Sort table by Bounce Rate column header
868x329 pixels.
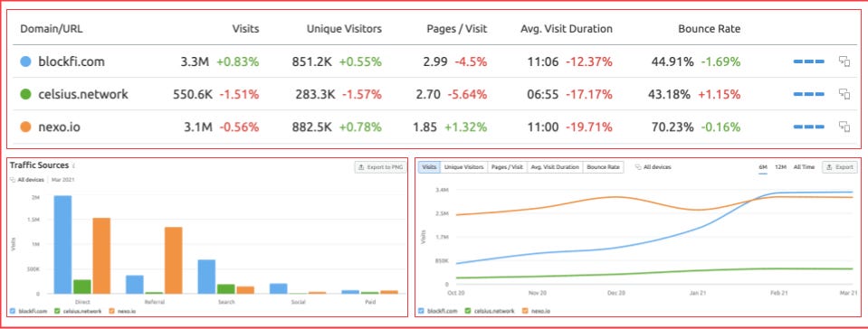pos(709,29)
